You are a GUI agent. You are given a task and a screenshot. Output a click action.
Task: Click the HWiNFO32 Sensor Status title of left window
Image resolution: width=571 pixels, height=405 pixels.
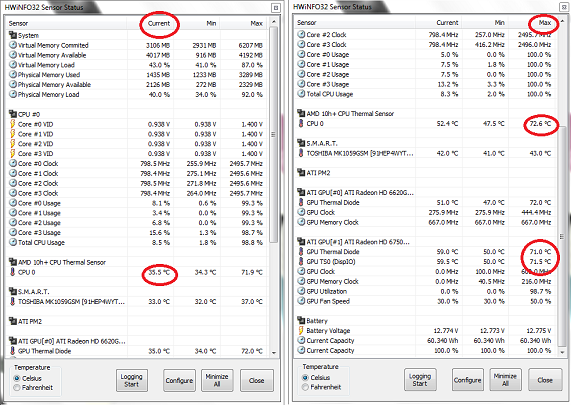click(x=44, y=7)
